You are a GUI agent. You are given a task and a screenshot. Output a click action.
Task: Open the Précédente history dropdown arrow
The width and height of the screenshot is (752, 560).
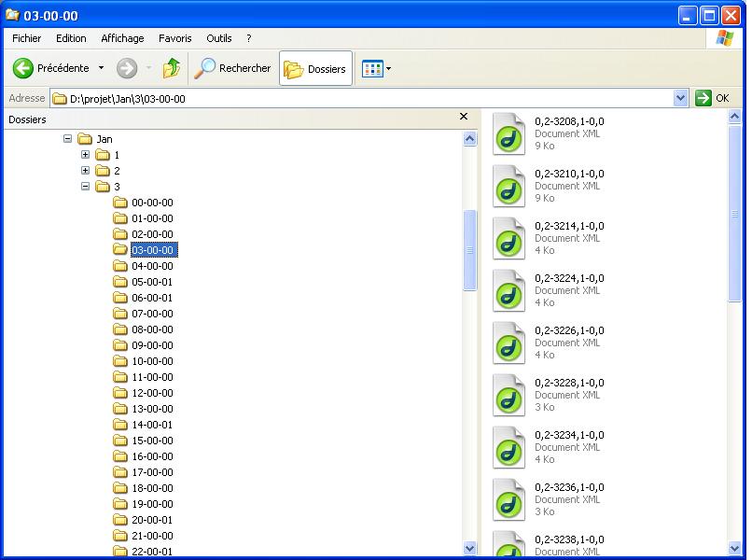101,68
